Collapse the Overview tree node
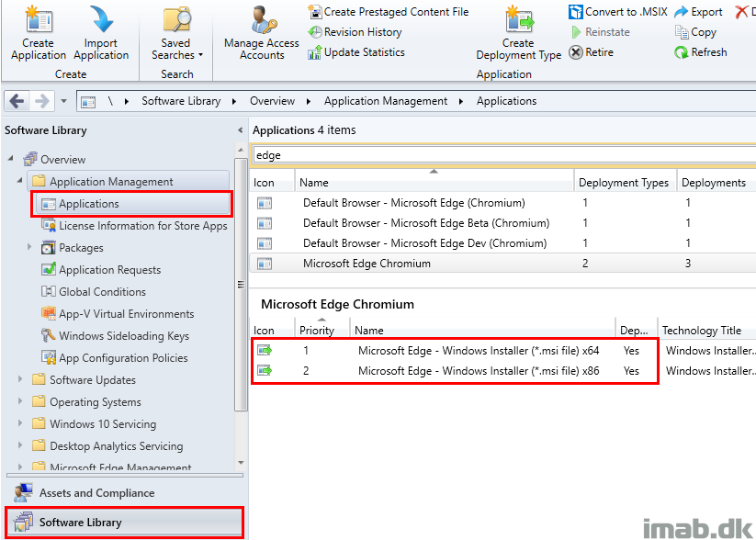756x540 pixels. coord(11,159)
